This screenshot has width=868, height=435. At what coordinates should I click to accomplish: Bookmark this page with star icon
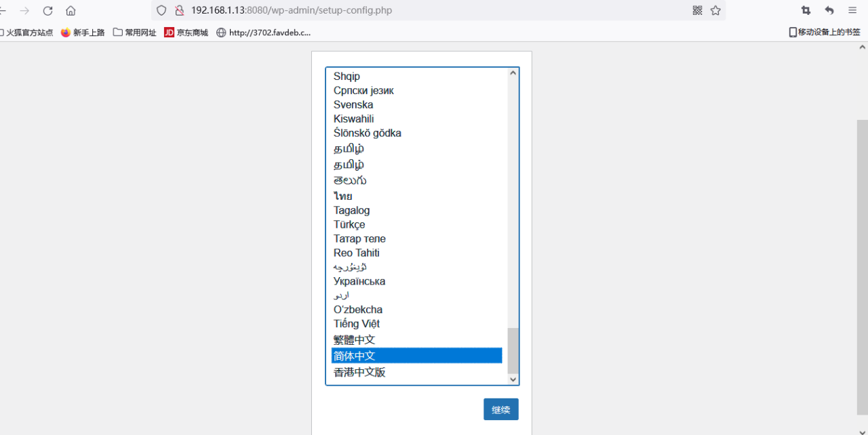click(715, 10)
